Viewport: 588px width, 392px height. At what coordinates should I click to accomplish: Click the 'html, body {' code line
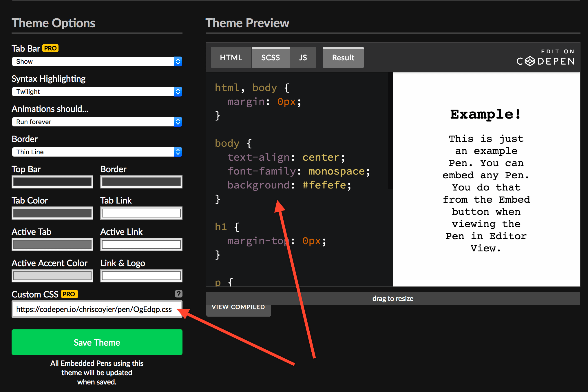(x=252, y=88)
